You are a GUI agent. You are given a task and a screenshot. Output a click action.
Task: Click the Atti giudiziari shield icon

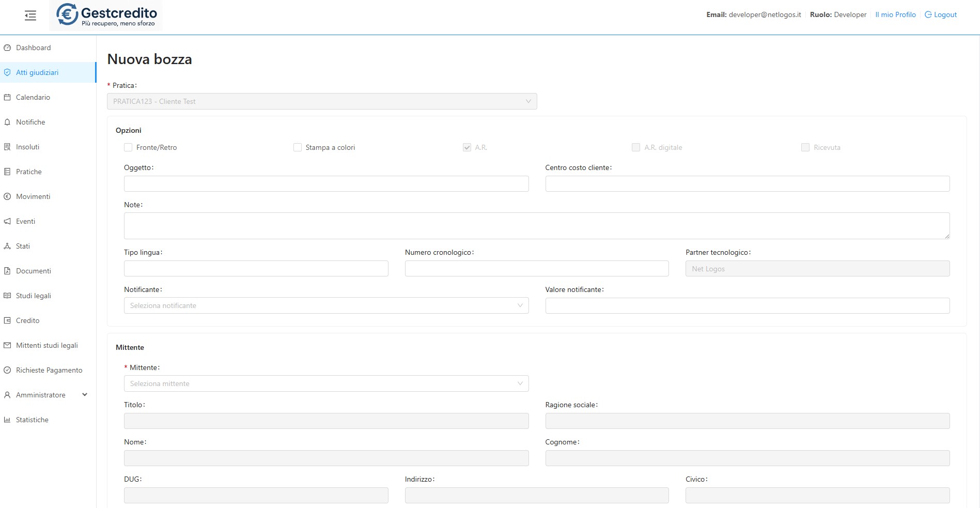7,72
